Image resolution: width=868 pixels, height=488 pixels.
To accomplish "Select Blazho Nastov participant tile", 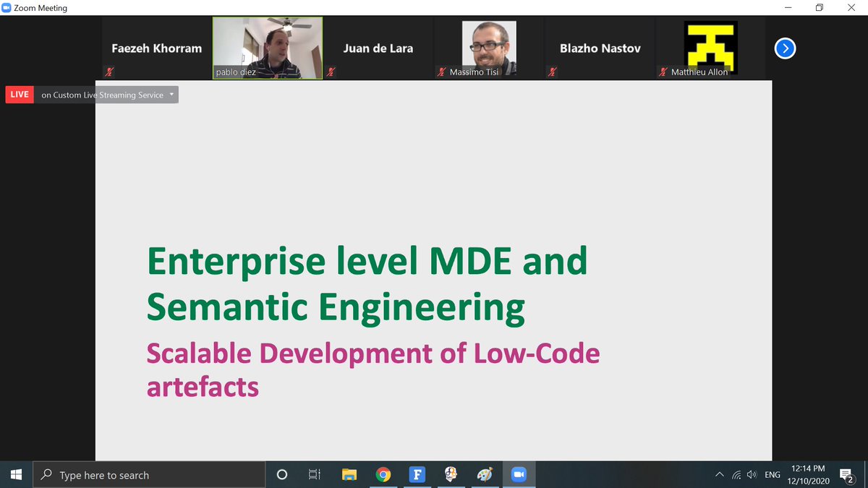I will click(x=600, y=48).
